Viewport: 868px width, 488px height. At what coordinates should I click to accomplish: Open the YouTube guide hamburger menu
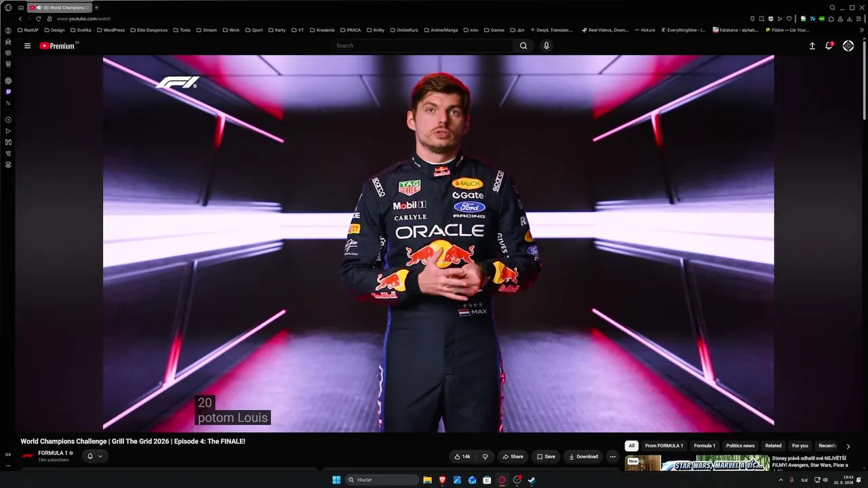coord(27,46)
